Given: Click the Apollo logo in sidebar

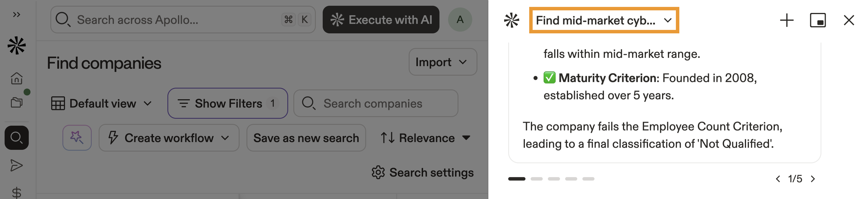Looking at the screenshot, I should pos(16,46).
